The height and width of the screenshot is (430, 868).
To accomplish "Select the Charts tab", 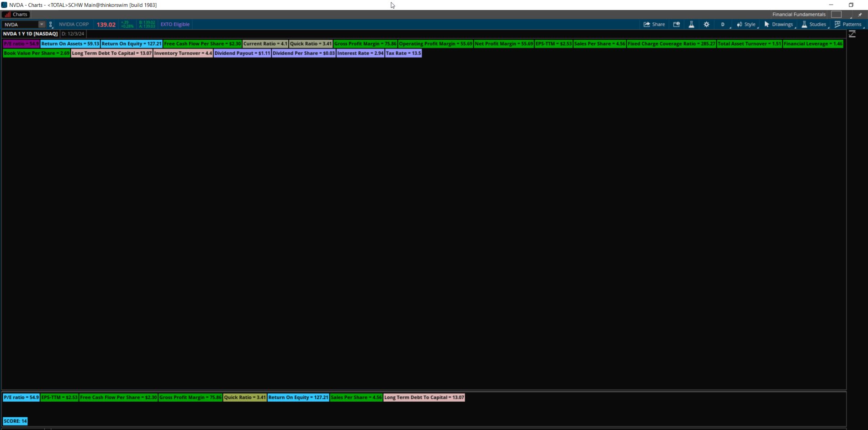I will [x=16, y=14].
